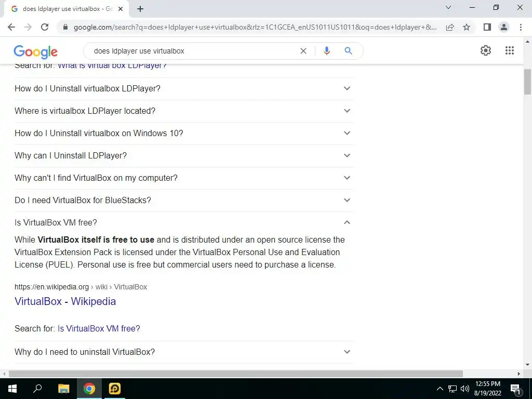Click the browser forward arrow
The image size is (532, 399).
point(28,27)
